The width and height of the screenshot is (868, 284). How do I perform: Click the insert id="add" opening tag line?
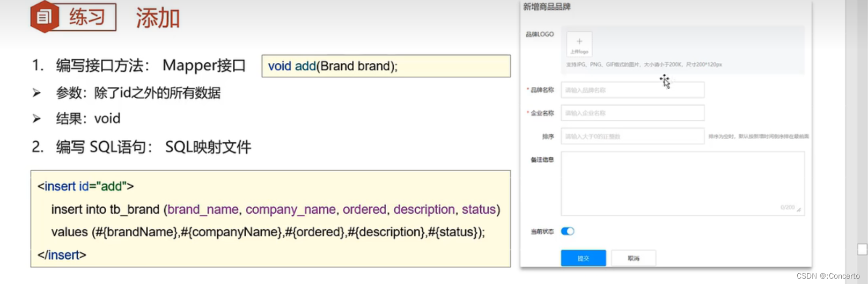86,186
